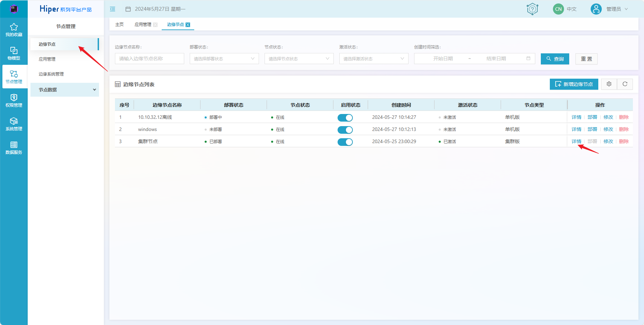Click the CN language icon

click(558, 9)
